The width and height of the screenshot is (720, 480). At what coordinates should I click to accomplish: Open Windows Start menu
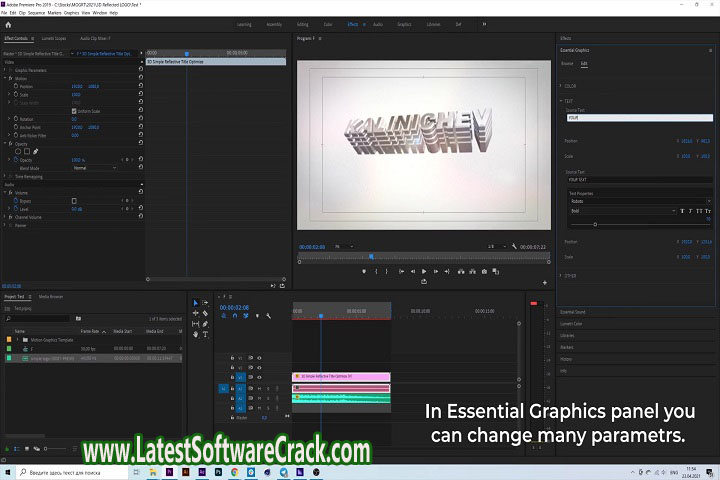point(7,472)
